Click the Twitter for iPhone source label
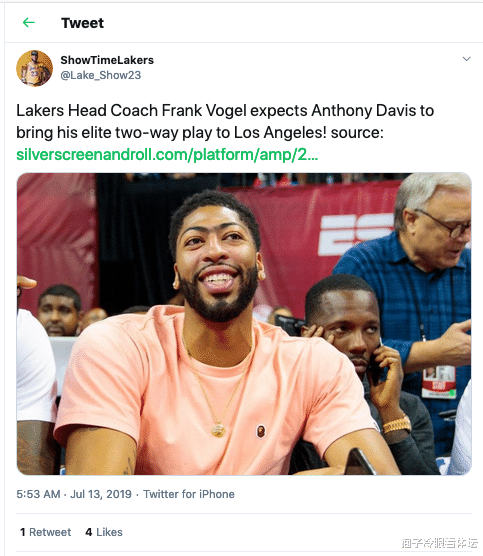Image resolution: width=483 pixels, height=556 pixels. coord(189,494)
